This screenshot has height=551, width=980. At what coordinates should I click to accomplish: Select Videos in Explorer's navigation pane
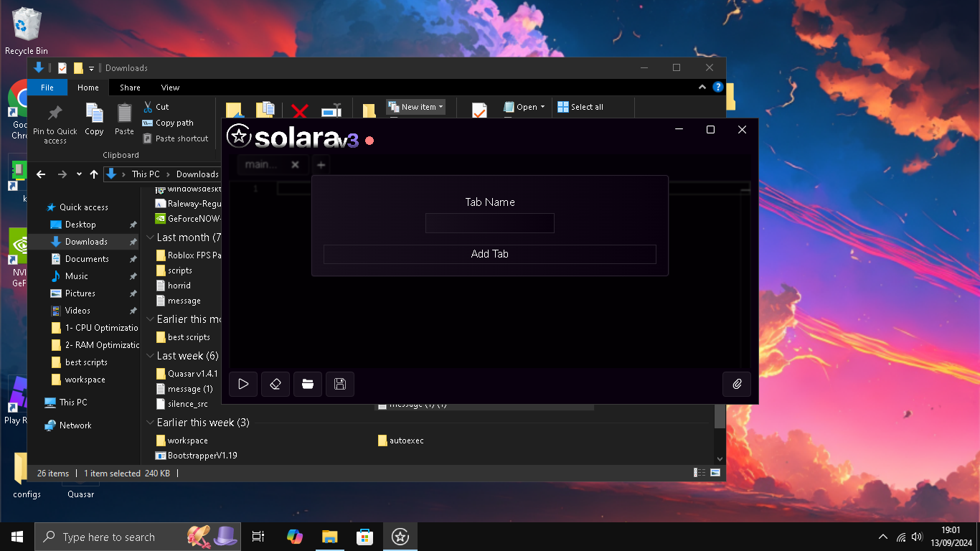(77, 311)
